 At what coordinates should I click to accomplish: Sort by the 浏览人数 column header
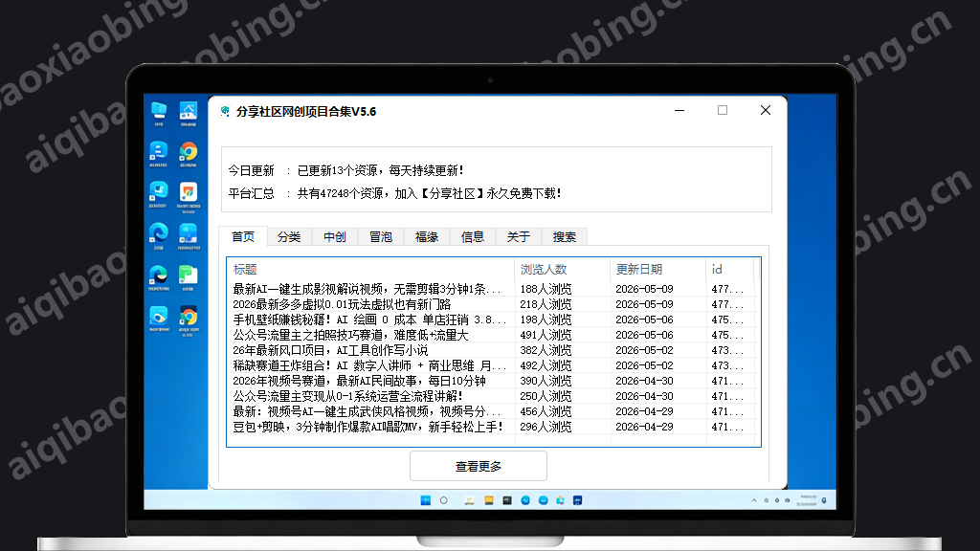point(562,269)
